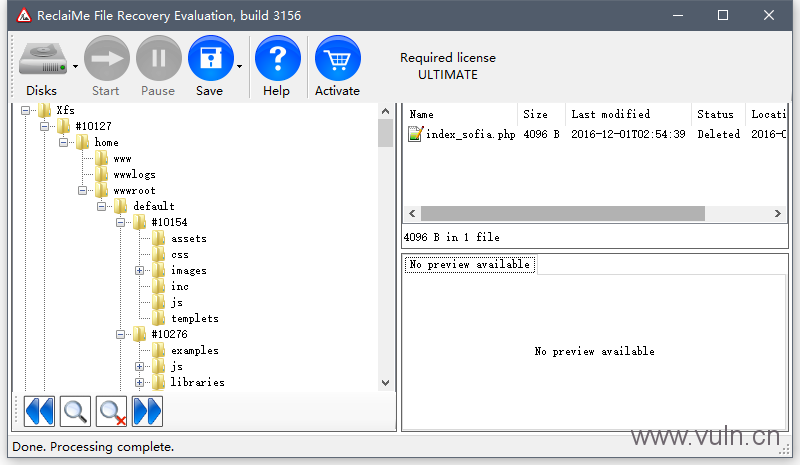Collapse the #10154 folder node

pos(120,222)
